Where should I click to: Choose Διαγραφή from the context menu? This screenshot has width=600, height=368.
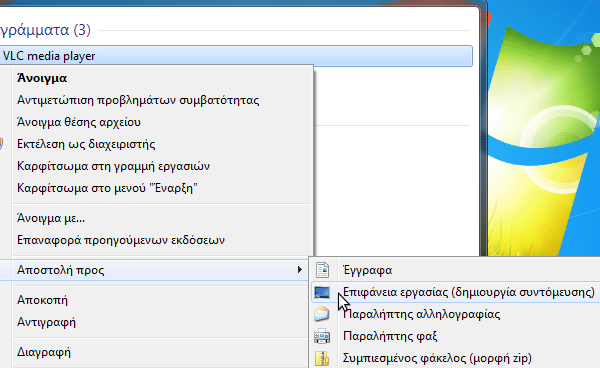[x=44, y=352]
